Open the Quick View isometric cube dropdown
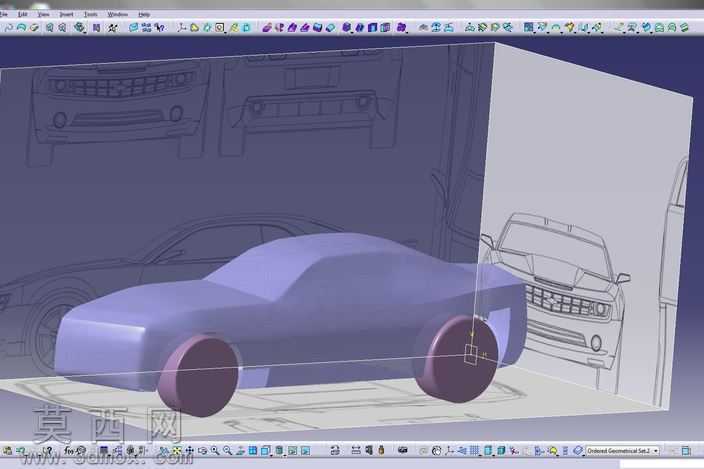 click(266, 450)
